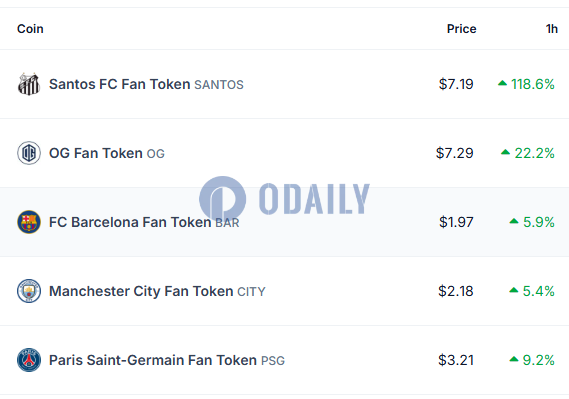Click the PSG ticker symbol

click(x=273, y=361)
